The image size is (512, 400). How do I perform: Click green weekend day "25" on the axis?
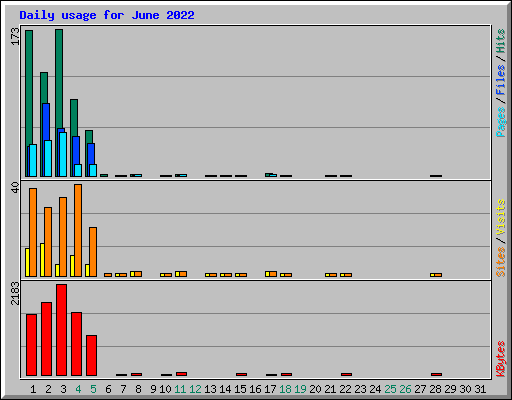(390, 389)
